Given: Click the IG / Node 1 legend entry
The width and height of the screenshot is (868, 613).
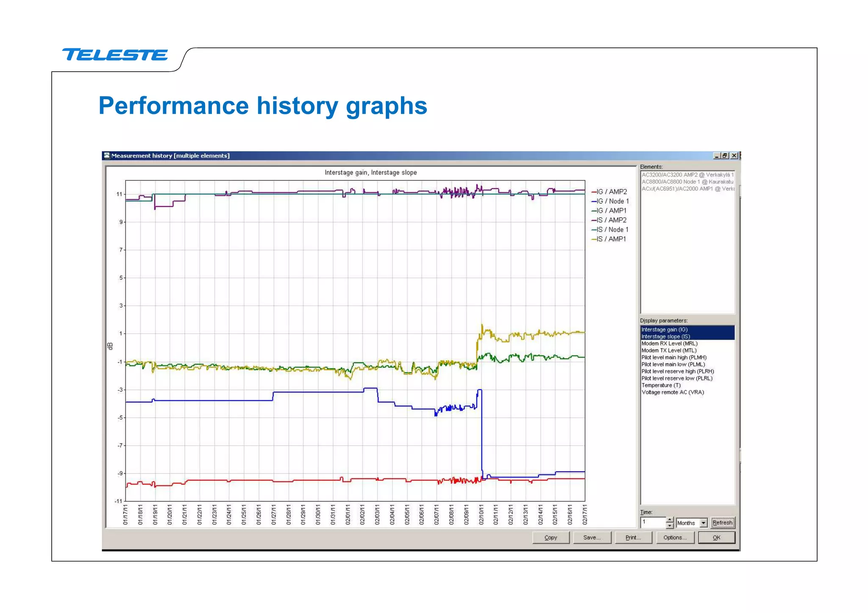Looking at the screenshot, I should (612, 201).
